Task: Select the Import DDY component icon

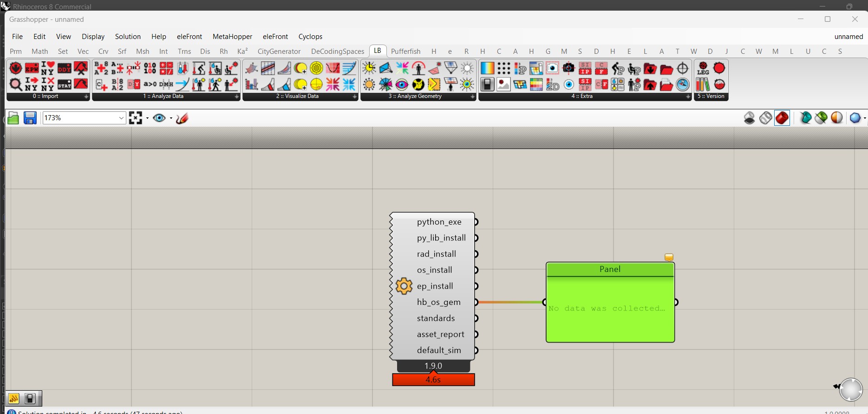Action: pyautogui.click(x=64, y=68)
